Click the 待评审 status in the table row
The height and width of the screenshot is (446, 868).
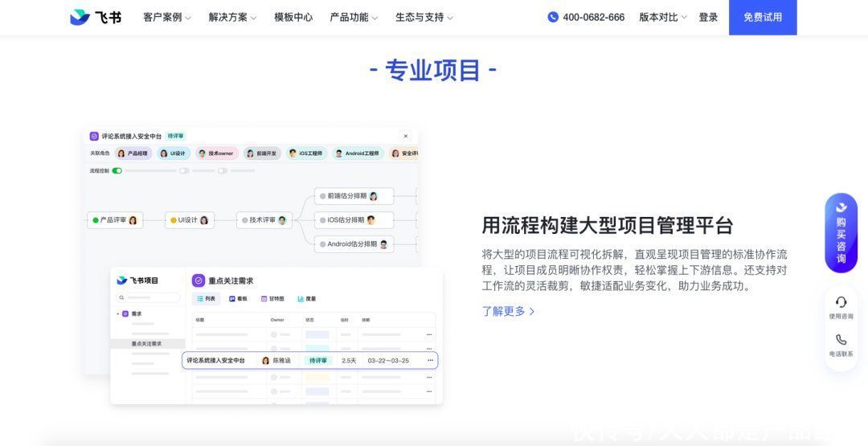(x=317, y=361)
